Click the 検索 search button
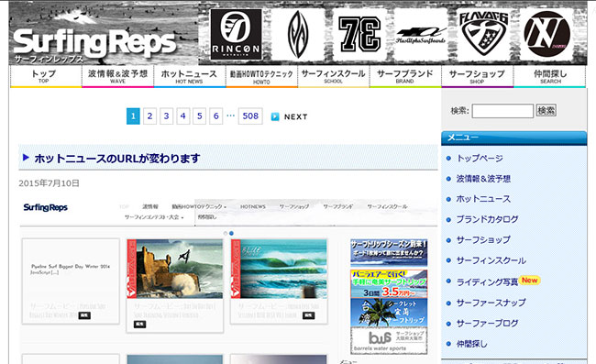 pos(546,111)
